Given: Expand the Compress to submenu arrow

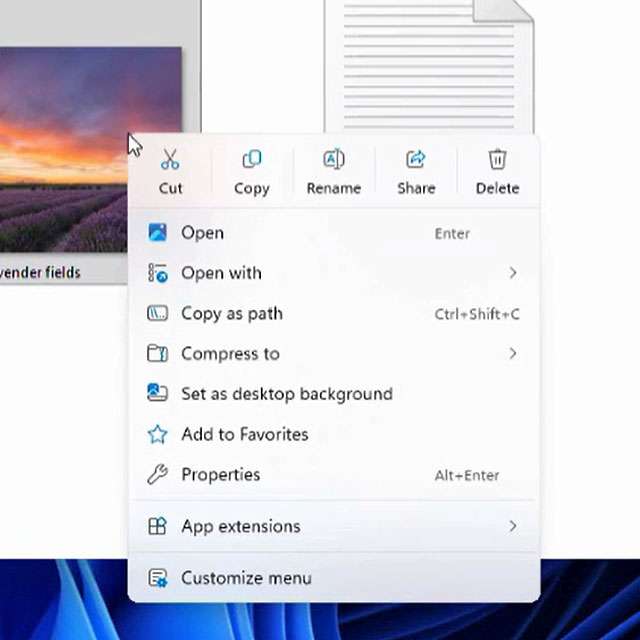Looking at the screenshot, I should [513, 353].
